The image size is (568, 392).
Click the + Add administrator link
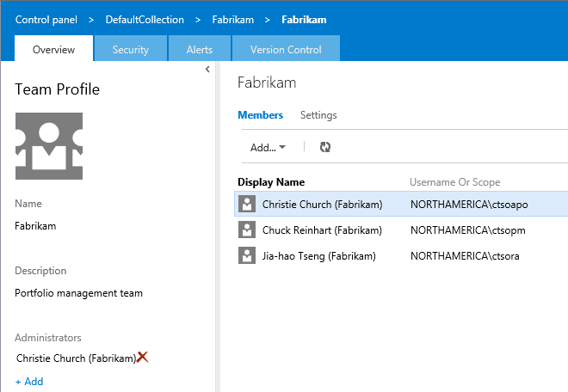point(29,381)
